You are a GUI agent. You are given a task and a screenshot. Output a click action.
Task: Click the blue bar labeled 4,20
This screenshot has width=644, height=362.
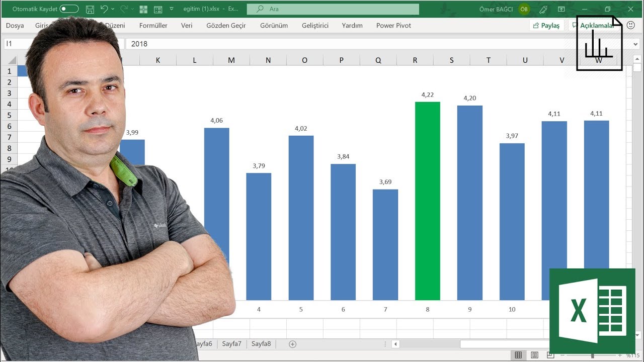[470, 203]
